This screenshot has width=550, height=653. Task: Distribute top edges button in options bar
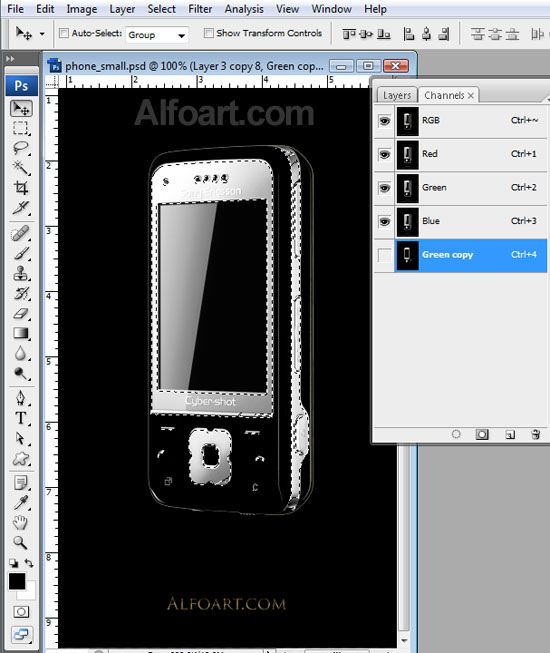point(478,34)
